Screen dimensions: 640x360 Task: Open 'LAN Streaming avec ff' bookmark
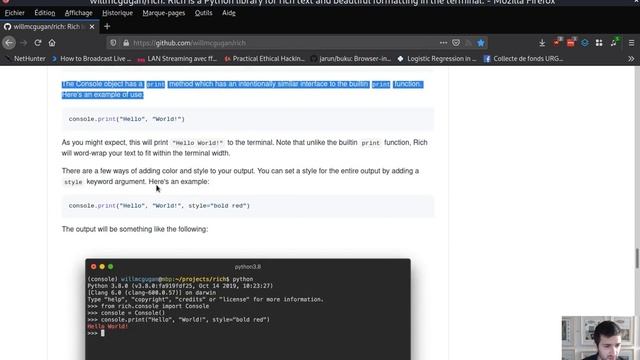point(177,59)
